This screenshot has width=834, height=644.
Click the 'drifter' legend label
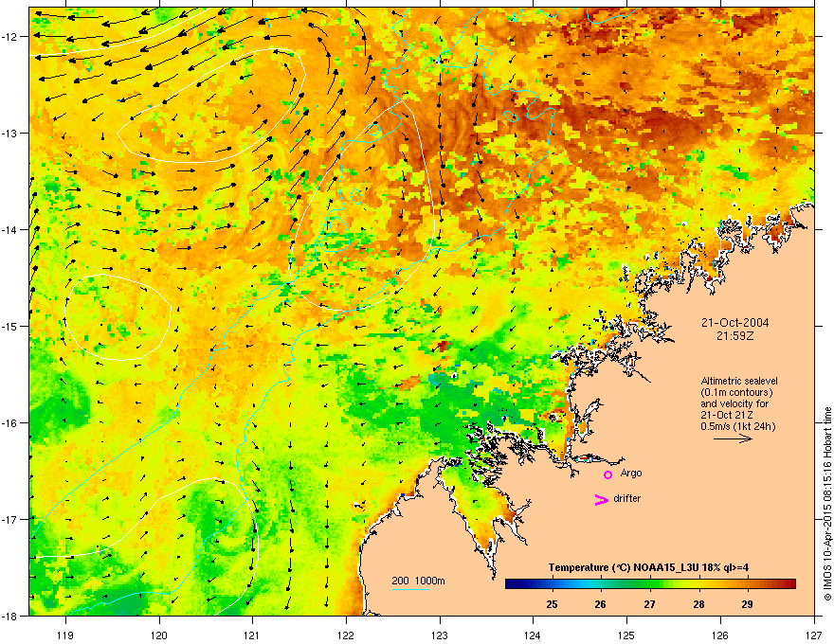pyautogui.click(x=627, y=498)
